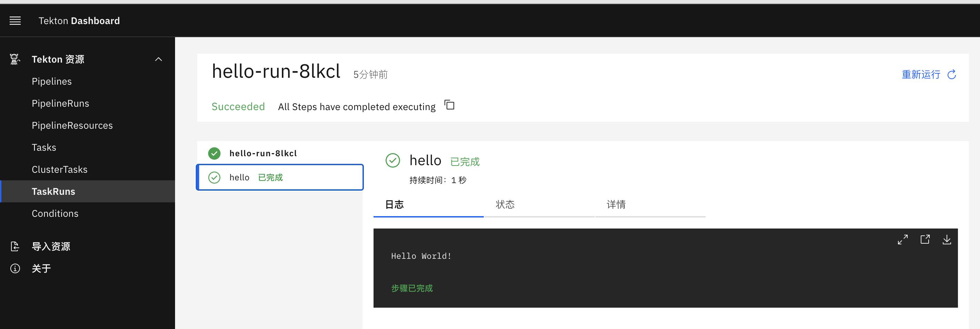Collapse the Tekton 资源 section chevron
980x329 pixels.
pyautogui.click(x=159, y=59)
